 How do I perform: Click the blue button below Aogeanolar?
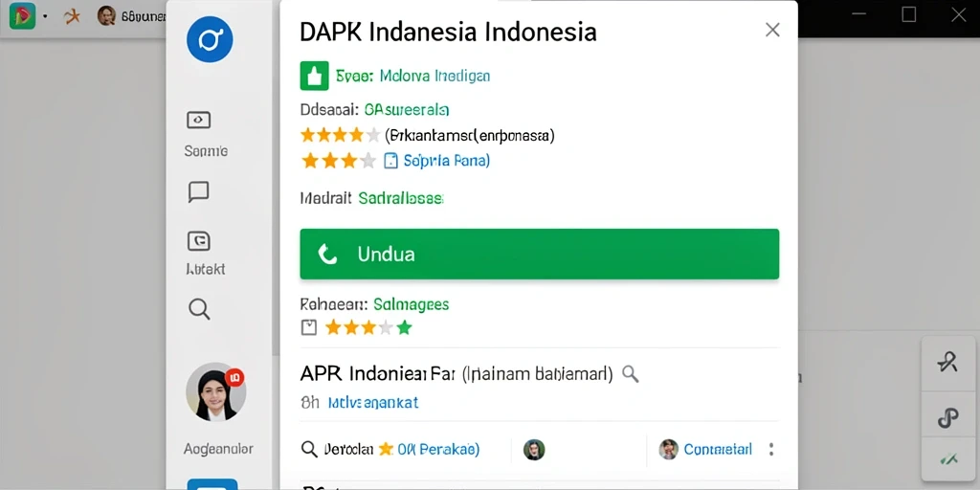click(x=212, y=484)
